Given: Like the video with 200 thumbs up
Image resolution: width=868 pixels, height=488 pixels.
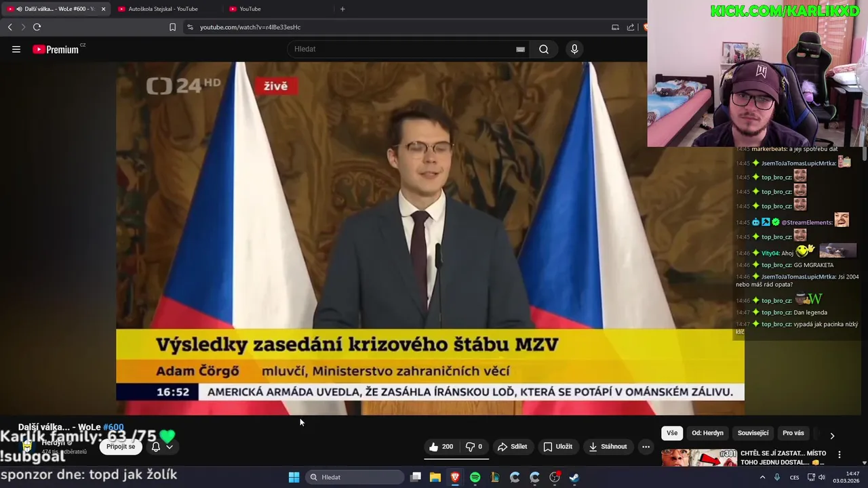Looking at the screenshot, I should point(441,447).
